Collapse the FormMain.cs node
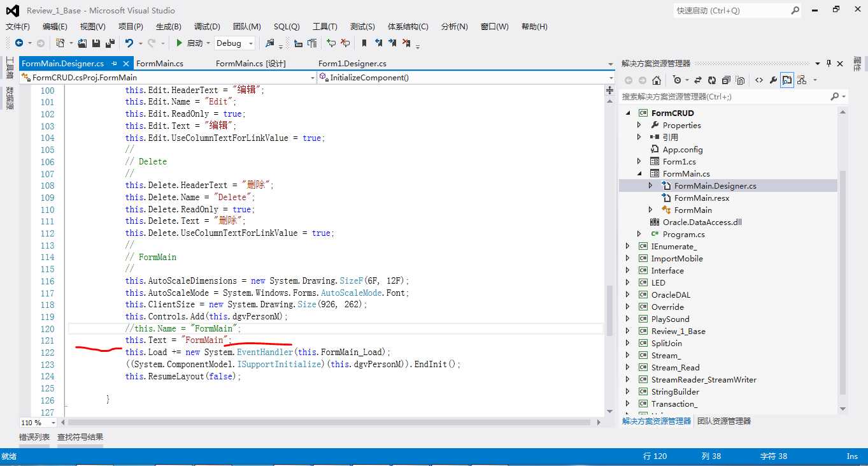868x466 pixels. (639, 173)
